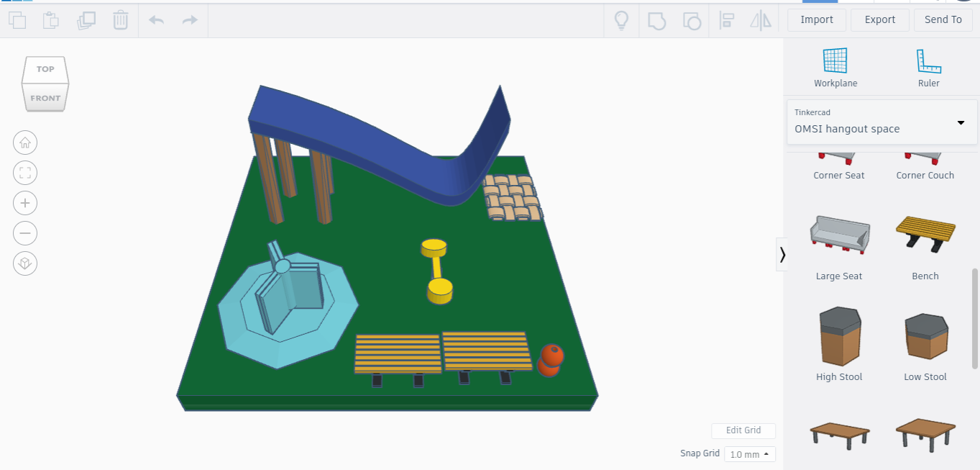The height and width of the screenshot is (470, 980).
Task: Select the left yellow bench model
Action: click(398, 354)
